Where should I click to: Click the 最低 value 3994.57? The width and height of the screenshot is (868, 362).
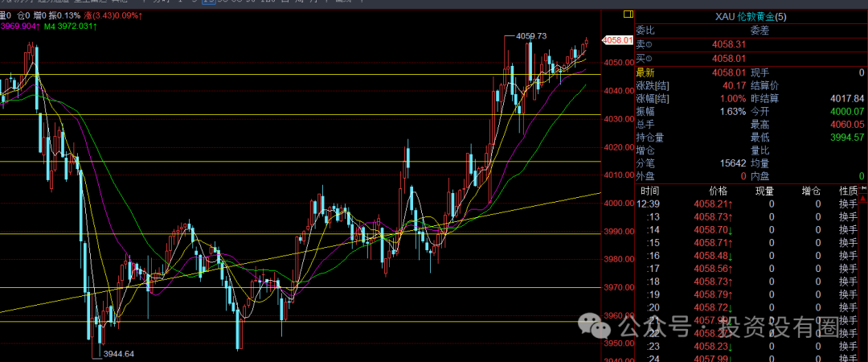point(847,138)
